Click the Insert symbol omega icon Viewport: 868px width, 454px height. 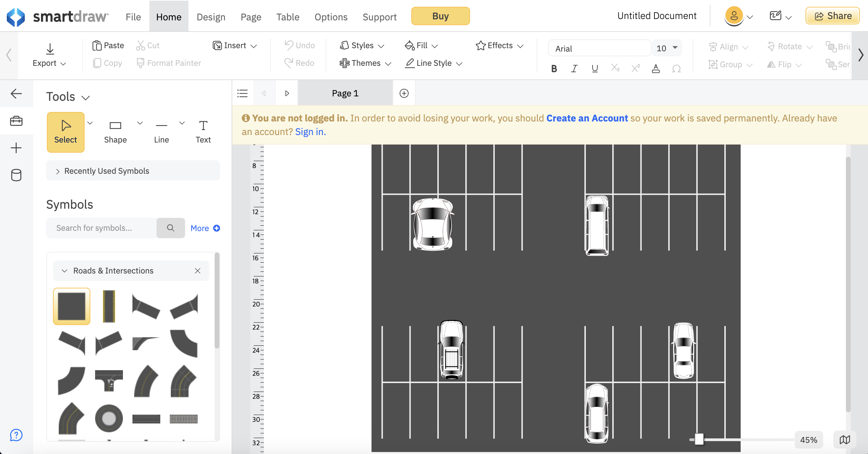point(676,69)
